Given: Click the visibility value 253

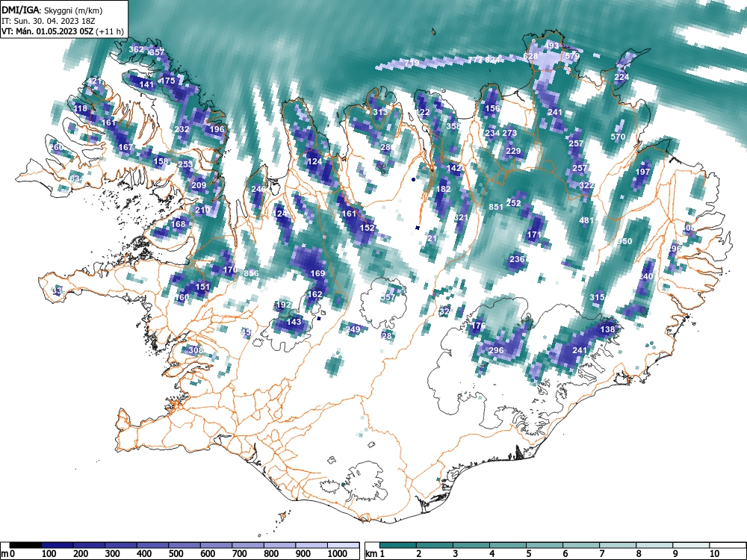Looking at the screenshot, I should [185, 164].
